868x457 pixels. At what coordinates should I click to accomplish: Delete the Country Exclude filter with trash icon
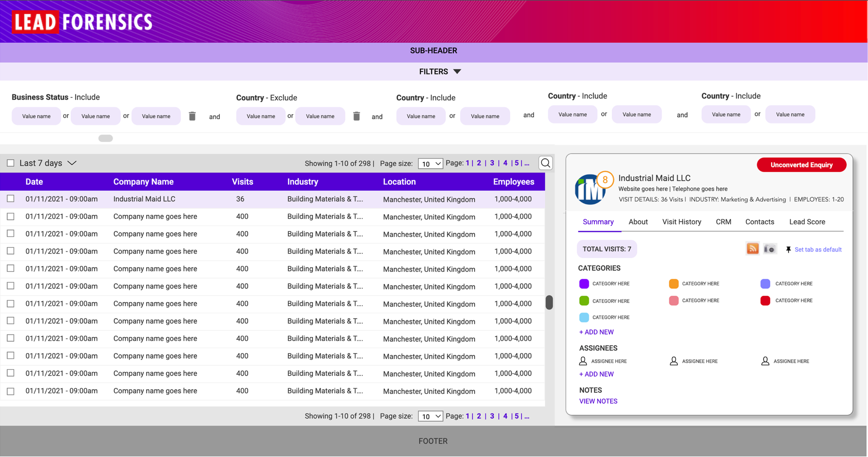(x=357, y=116)
